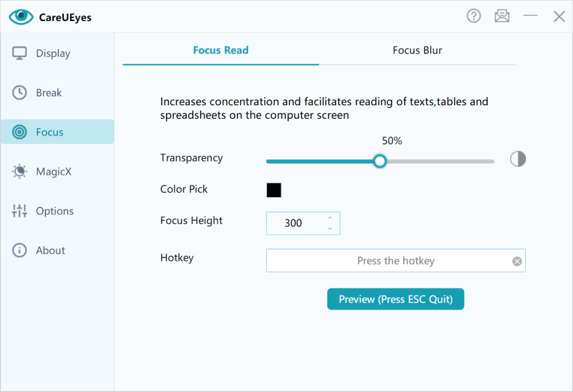
Task: Click the Options sliders icon
Action: (19, 211)
